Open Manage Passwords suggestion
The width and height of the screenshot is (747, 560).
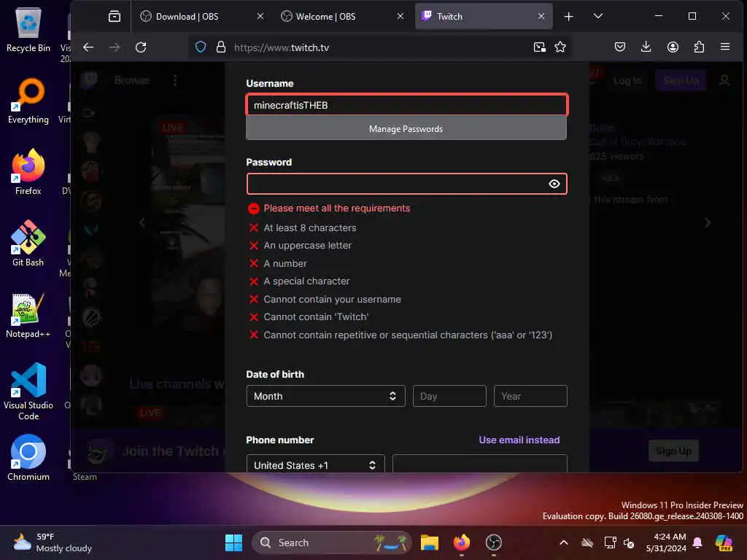(406, 128)
